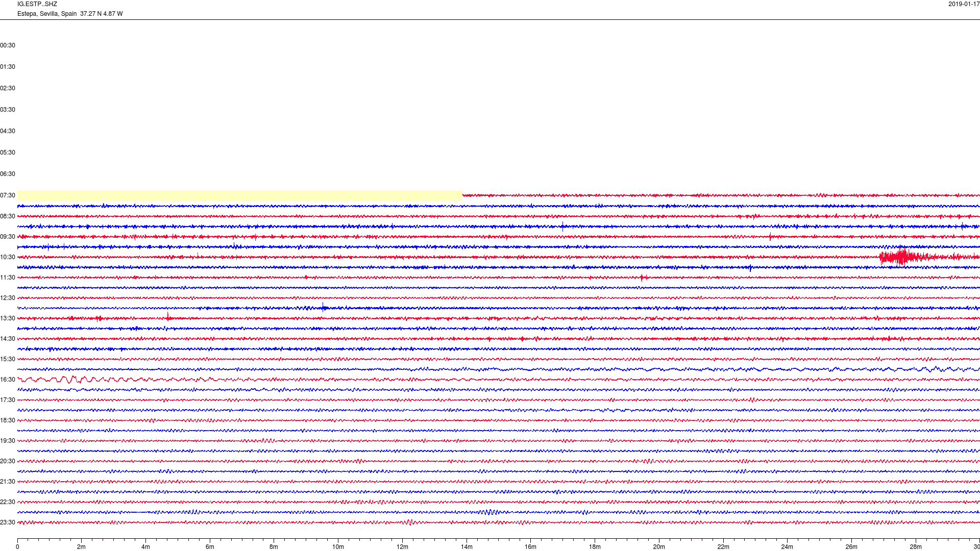Select the 23:30 time row label
The image size is (980, 551).
pos(8,522)
